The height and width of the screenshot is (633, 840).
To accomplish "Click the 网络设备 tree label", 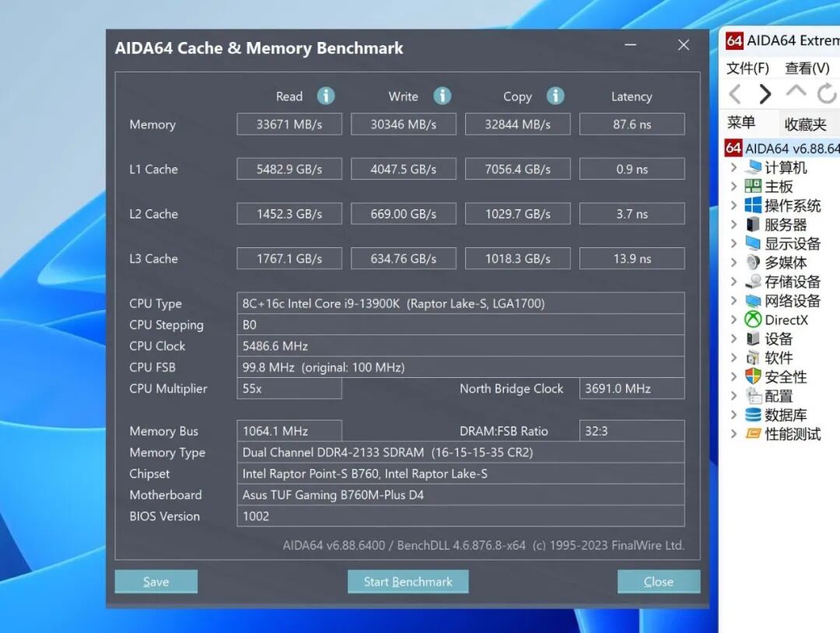I will (x=793, y=300).
